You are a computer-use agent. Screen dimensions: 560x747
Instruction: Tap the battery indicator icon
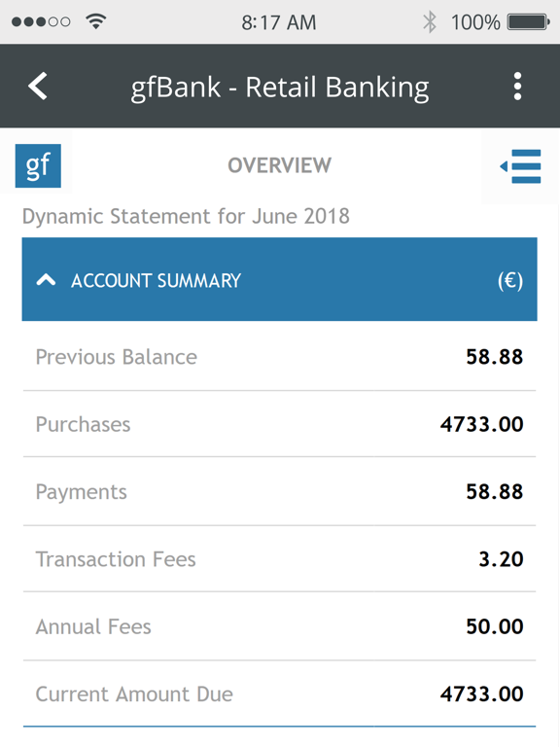[529, 22]
